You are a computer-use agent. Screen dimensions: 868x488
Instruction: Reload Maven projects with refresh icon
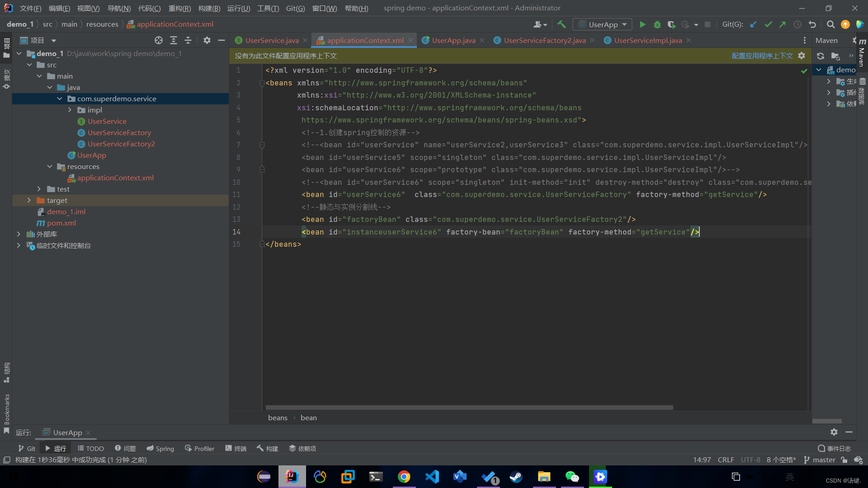pyautogui.click(x=821, y=56)
